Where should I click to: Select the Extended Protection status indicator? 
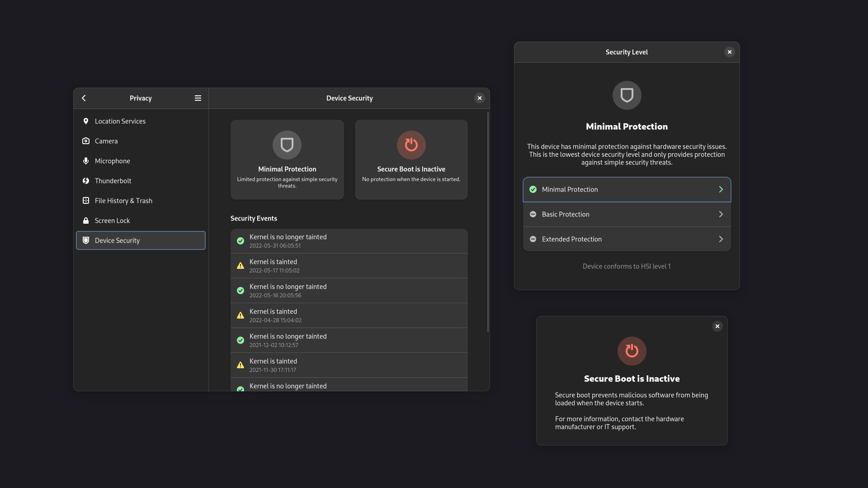click(x=533, y=239)
